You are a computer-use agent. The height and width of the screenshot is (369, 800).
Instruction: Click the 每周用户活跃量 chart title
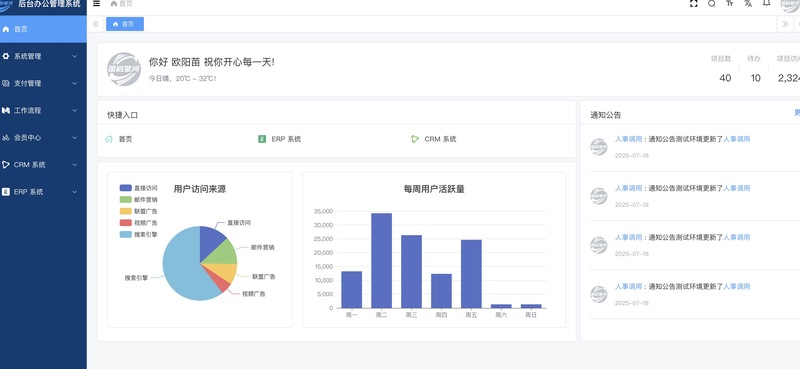click(x=434, y=189)
